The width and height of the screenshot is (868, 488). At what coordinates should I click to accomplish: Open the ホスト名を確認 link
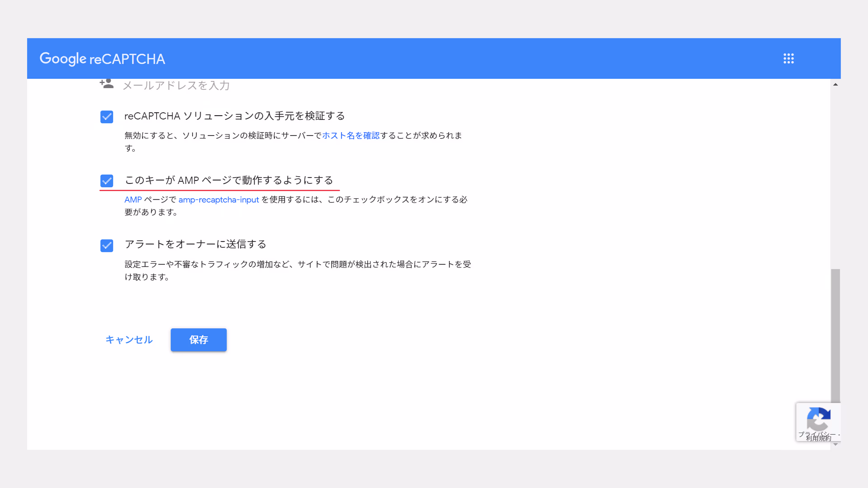[x=351, y=135]
